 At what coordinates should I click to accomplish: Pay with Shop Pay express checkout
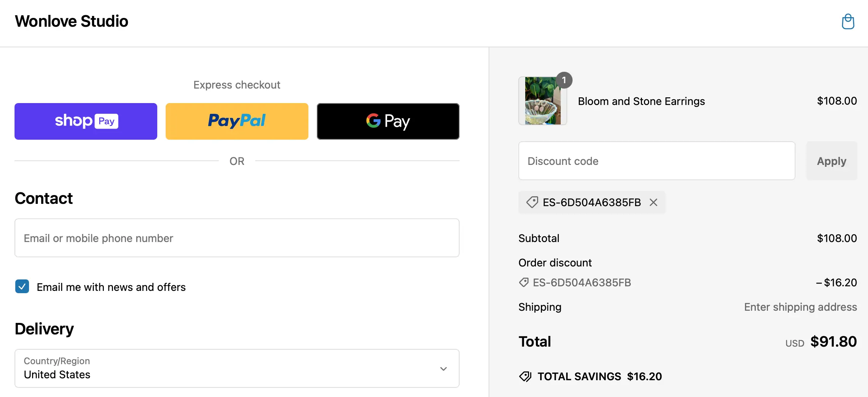coord(86,121)
